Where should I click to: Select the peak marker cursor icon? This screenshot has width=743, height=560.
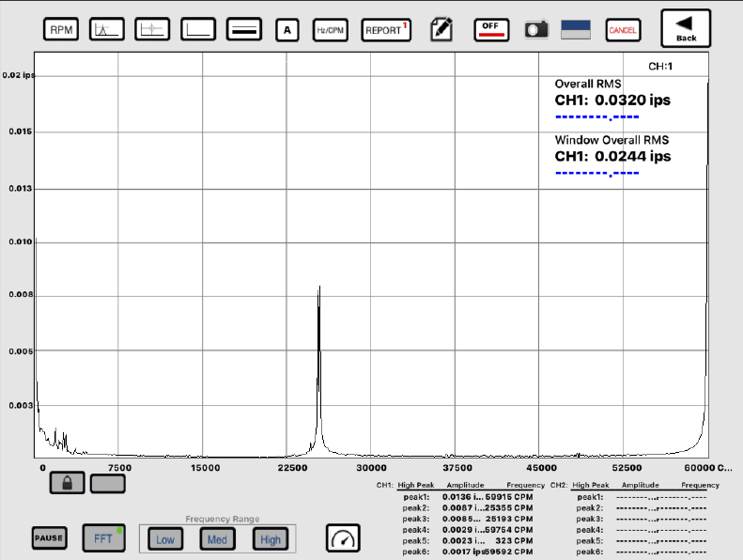click(107, 29)
